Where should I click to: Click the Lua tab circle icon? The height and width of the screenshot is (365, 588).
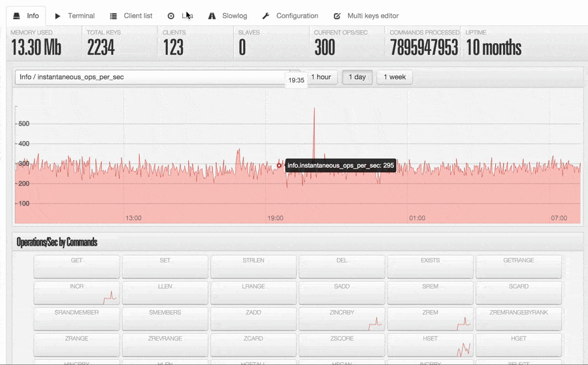pos(171,16)
